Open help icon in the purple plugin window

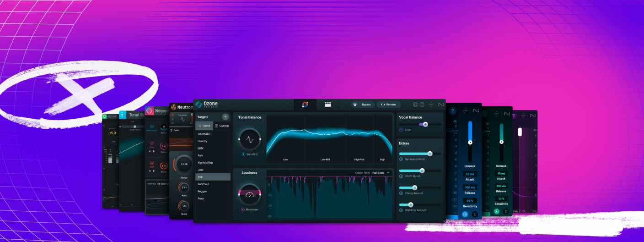click(x=514, y=116)
